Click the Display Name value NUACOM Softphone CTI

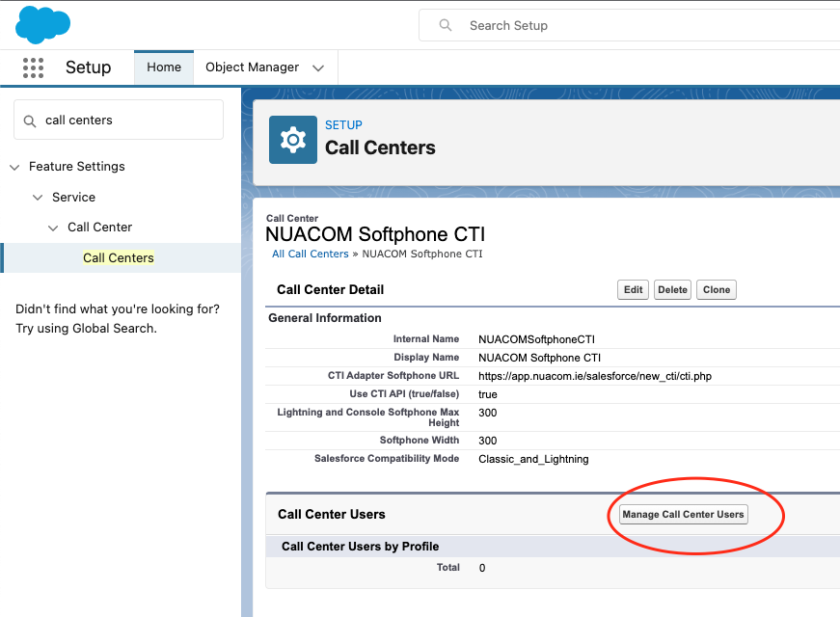(x=539, y=358)
